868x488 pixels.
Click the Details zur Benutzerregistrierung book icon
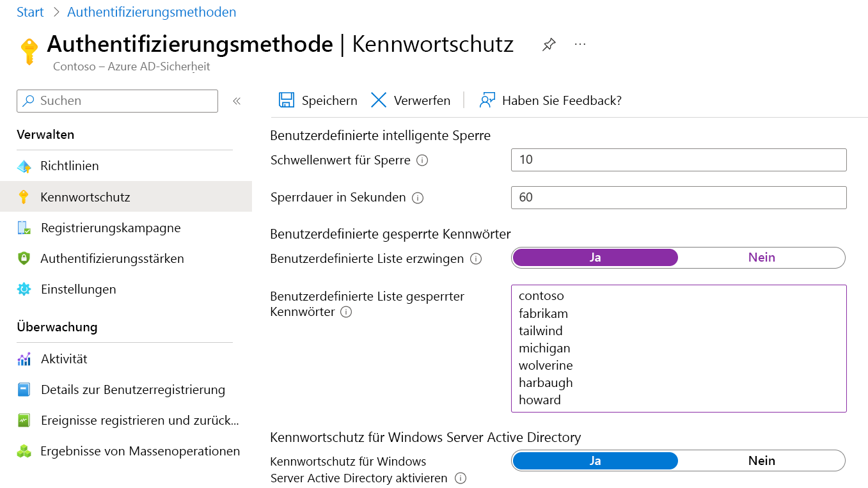[x=24, y=390]
